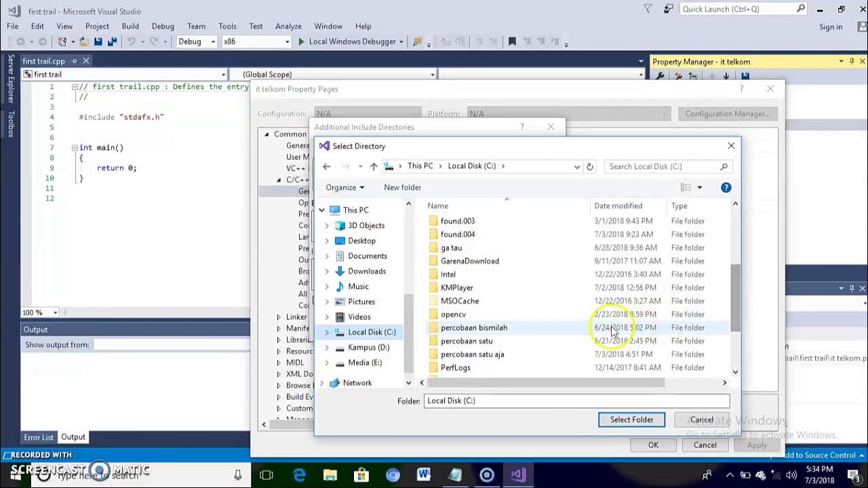Switch to Visual Studio on the taskbar
The height and width of the screenshot is (488, 868).
517,475
